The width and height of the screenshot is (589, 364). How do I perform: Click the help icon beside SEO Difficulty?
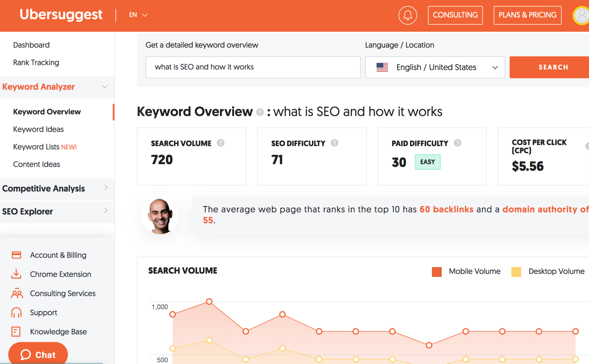(x=334, y=143)
